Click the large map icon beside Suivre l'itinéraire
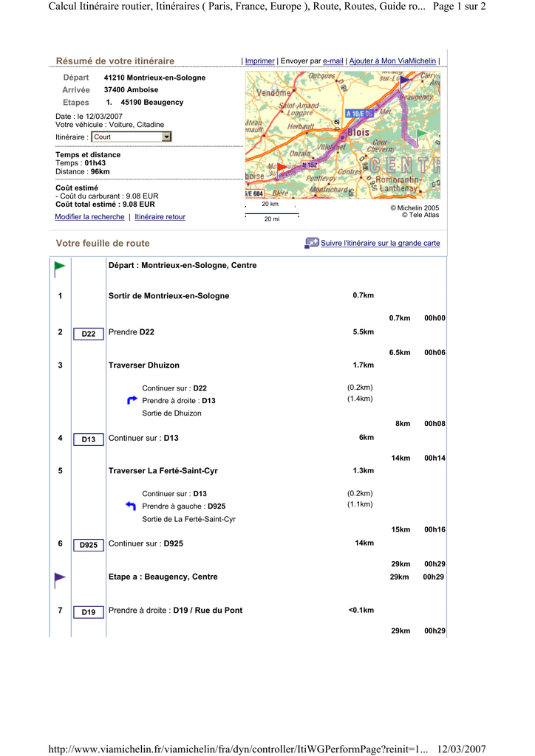The image size is (535, 756). (x=312, y=243)
